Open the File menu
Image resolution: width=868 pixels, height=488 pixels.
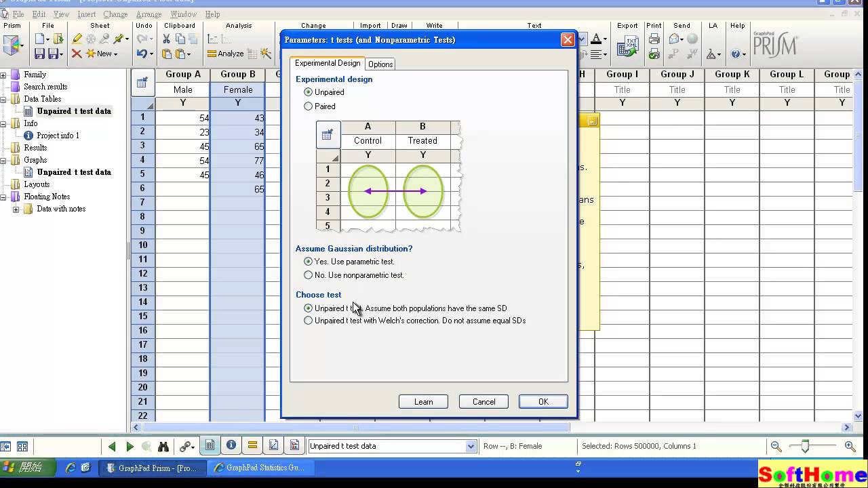(18, 14)
